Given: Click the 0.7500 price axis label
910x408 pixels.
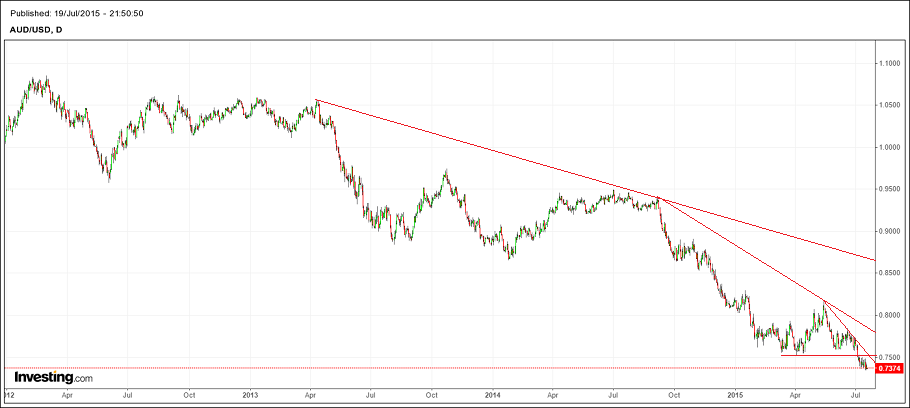Looking at the screenshot, I should (889, 357).
